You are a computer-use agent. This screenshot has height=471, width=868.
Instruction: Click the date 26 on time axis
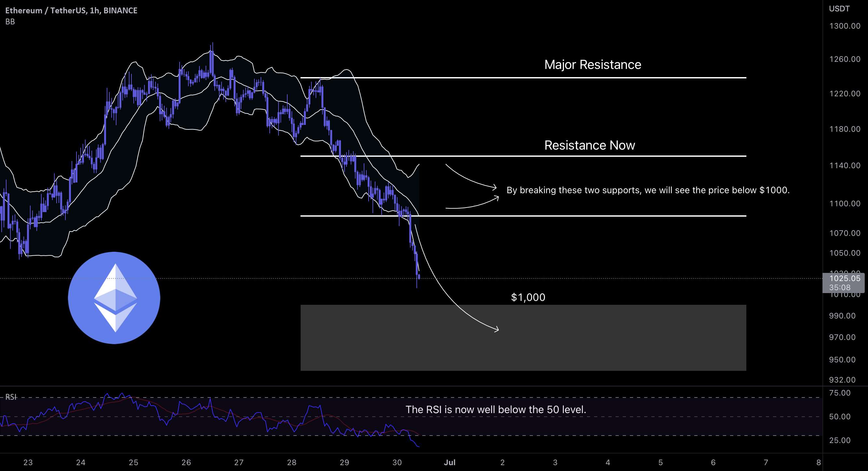click(186, 462)
